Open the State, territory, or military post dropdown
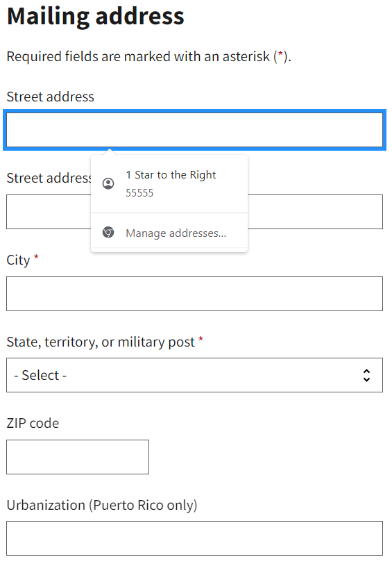The width and height of the screenshot is (392, 573). coord(194,375)
